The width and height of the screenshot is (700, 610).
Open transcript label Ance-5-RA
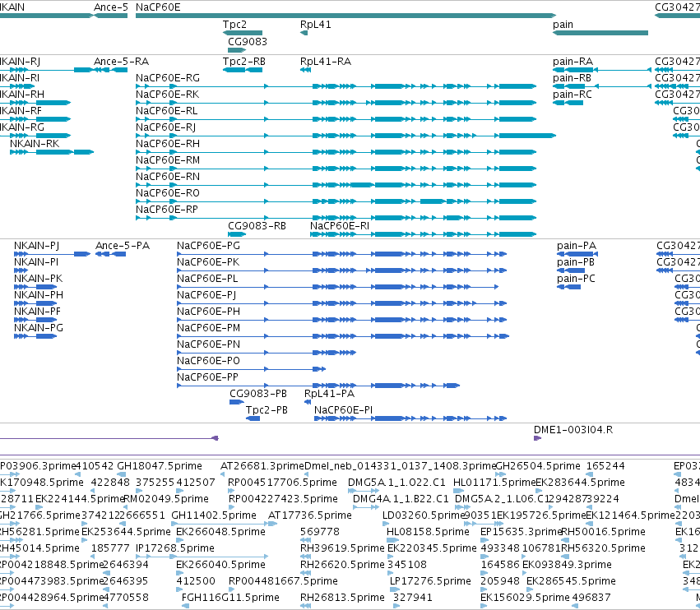pyautogui.click(x=121, y=61)
